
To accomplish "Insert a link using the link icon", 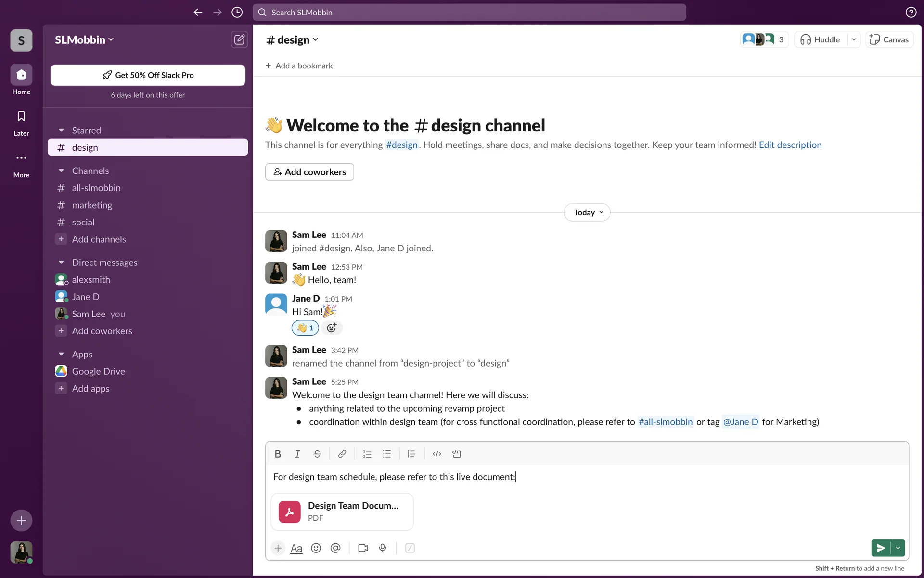I will coord(342,454).
